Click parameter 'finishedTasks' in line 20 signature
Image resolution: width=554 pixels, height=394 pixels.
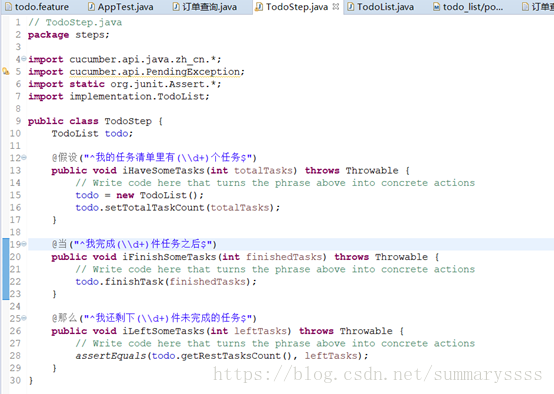(284, 257)
